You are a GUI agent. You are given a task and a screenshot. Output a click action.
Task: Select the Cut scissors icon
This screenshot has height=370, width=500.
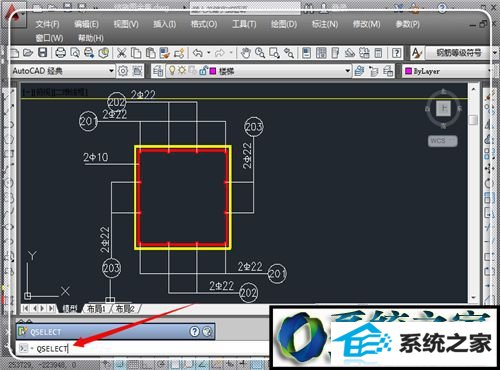click(x=121, y=53)
